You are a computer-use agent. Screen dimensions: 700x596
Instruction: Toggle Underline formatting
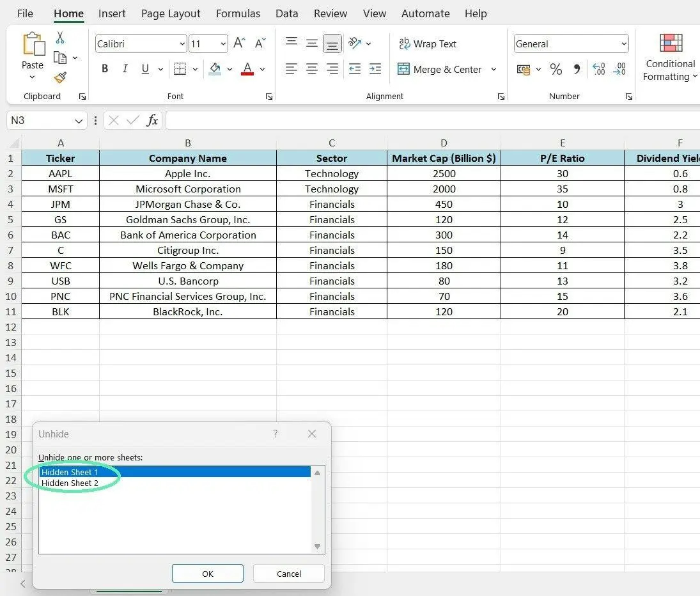tap(145, 69)
